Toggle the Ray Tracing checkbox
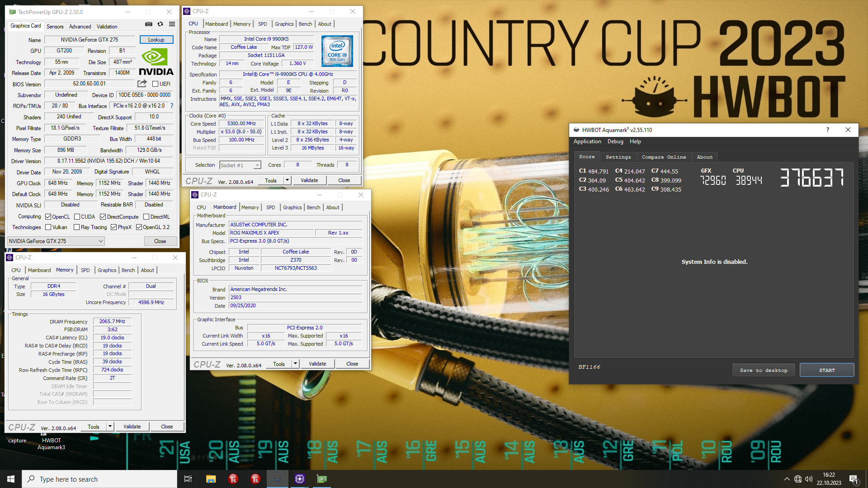The height and width of the screenshot is (488, 868). 76,227
